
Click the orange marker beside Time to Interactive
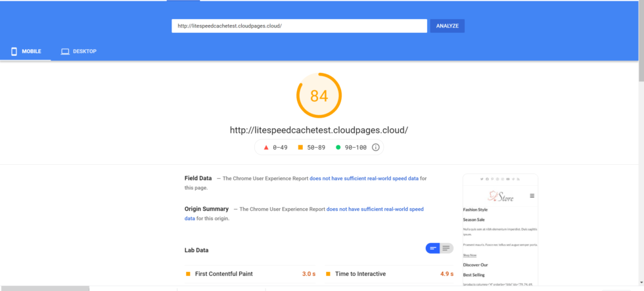(328, 274)
